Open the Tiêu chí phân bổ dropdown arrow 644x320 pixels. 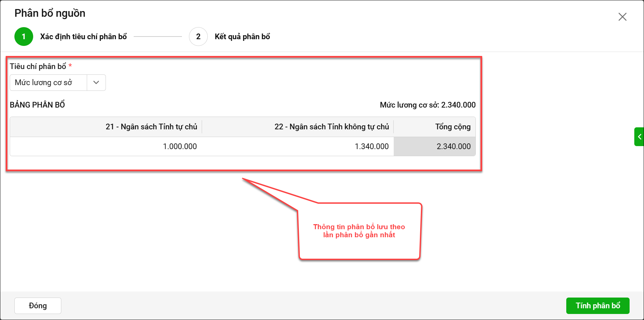96,82
